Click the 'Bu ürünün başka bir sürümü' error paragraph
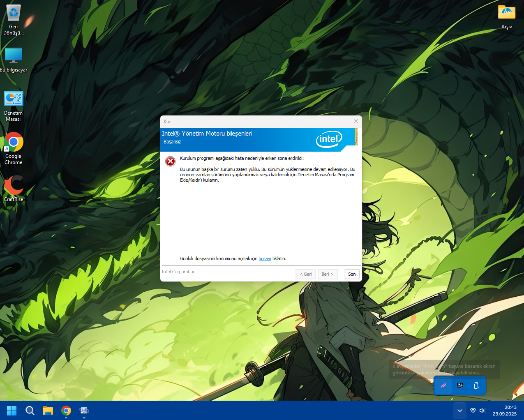Viewport: 524px width, 420px height. pyautogui.click(x=268, y=175)
